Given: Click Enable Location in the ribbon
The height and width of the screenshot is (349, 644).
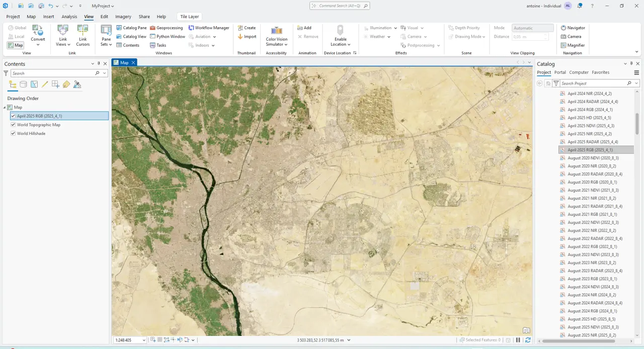Looking at the screenshot, I should coord(340,36).
